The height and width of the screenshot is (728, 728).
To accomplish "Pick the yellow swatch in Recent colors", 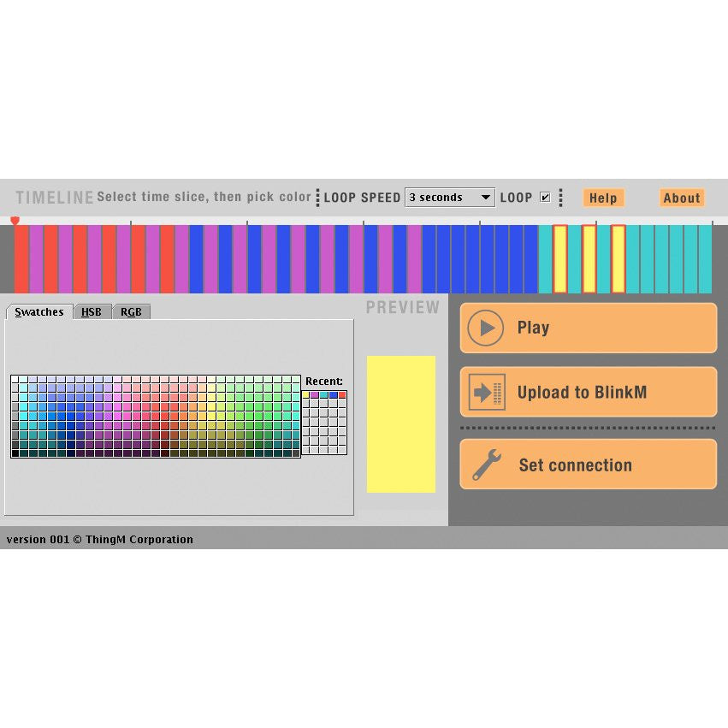I will (x=306, y=395).
